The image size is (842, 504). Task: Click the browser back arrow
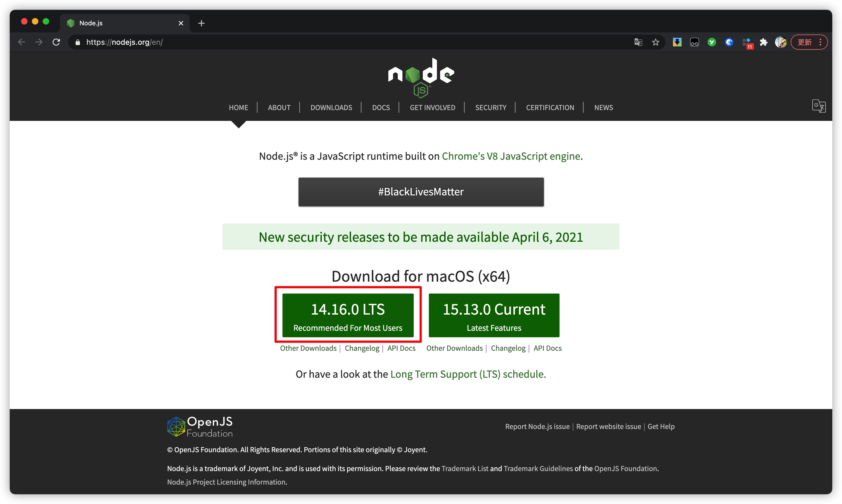coord(22,42)
